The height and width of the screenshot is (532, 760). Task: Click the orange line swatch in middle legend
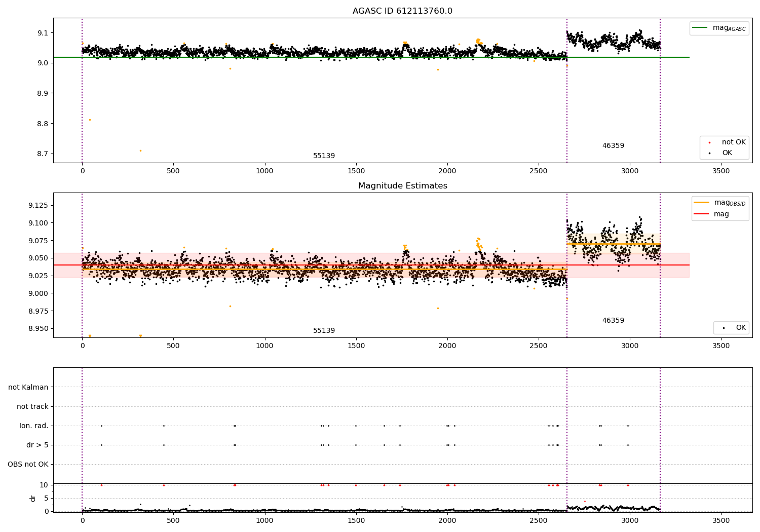pyautogui.click(x=702, y=202)
